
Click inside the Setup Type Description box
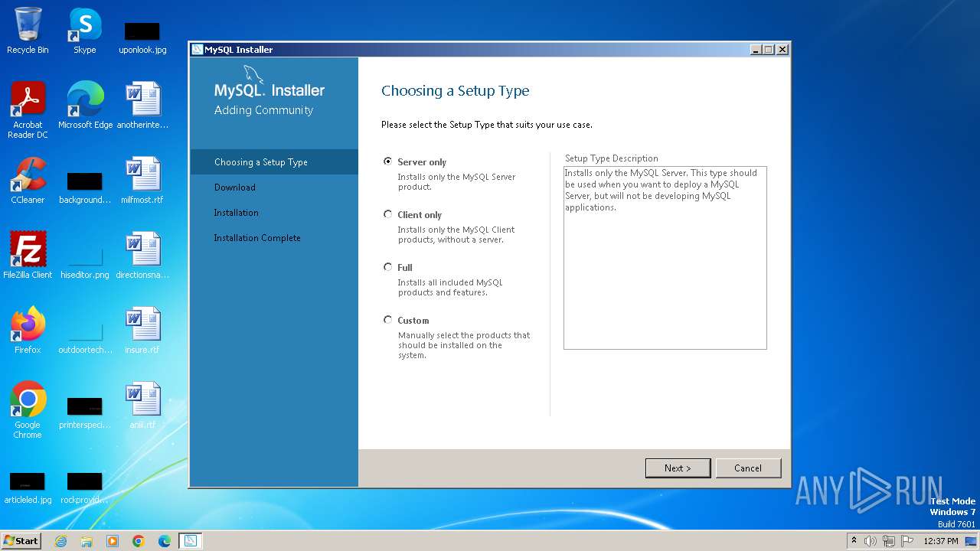click(665, 258)
